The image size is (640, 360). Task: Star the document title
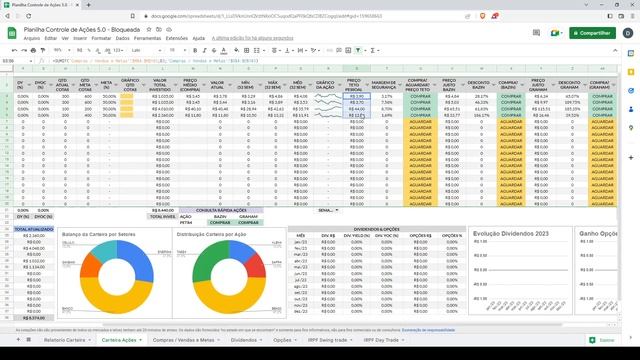[x=149, y=29]
